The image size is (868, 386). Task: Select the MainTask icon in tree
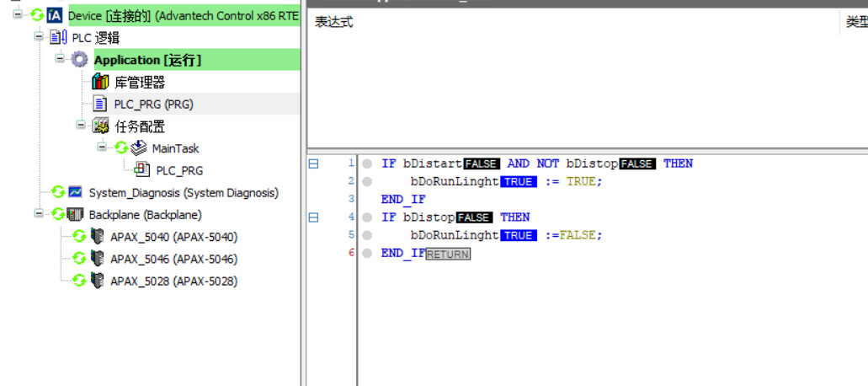point(139,148)
